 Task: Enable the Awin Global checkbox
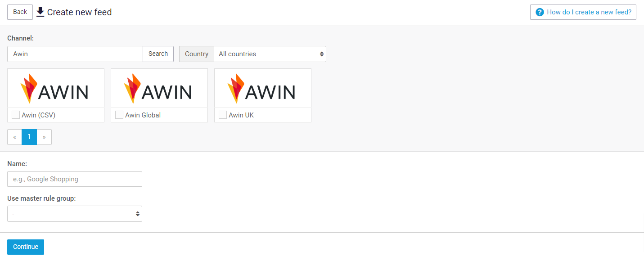pyautogui.click(x=119, y=115)
